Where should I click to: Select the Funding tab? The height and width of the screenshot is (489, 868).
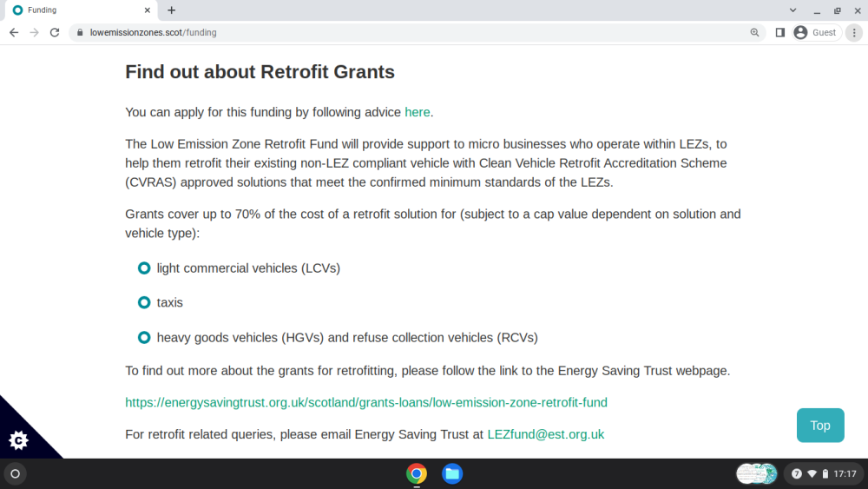(x=81, y=10)
